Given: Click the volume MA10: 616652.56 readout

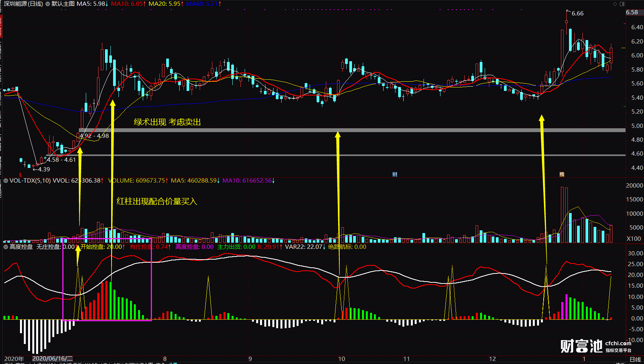Looking at the screenshot, I should pyautogui.click(x=249, y=181).
